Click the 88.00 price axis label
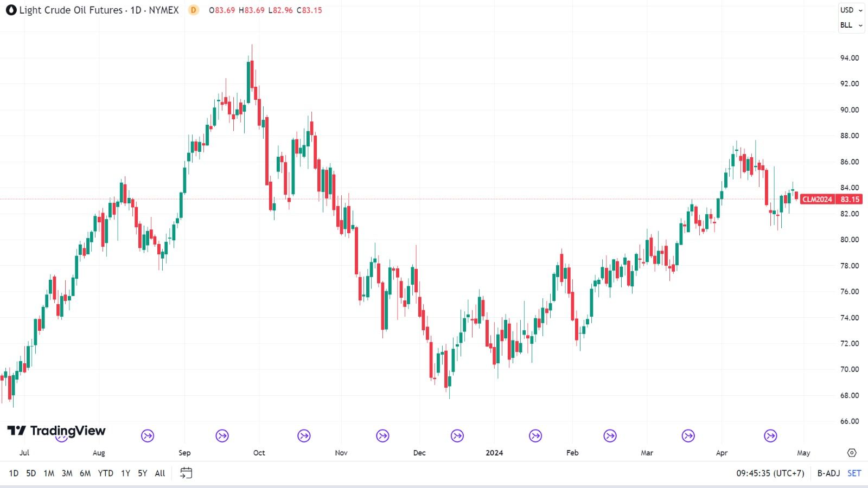868x488 pixels. coord(850,136)
